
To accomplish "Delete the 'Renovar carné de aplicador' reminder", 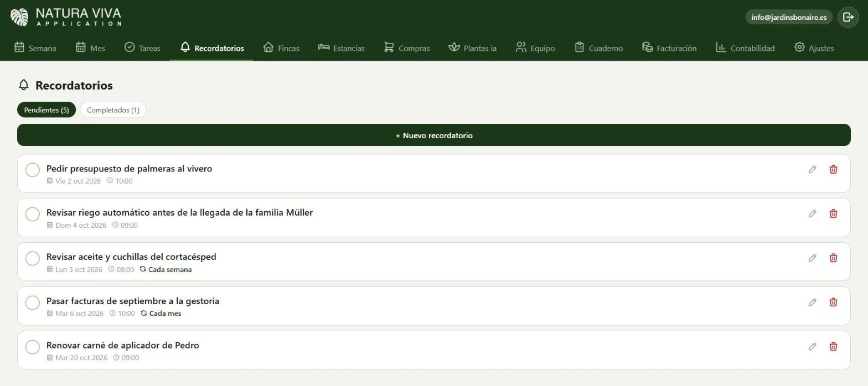I will click(833, 346).
